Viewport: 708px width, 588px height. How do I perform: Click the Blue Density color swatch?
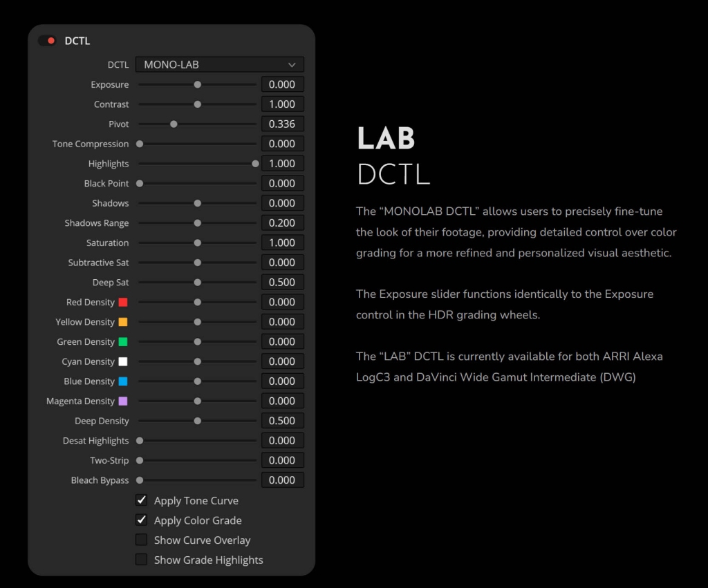click(123, 381)
